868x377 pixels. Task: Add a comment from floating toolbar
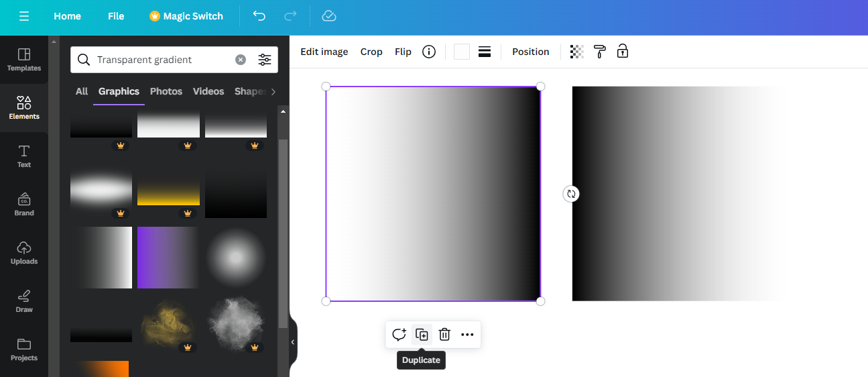click(x=399, y=335)
